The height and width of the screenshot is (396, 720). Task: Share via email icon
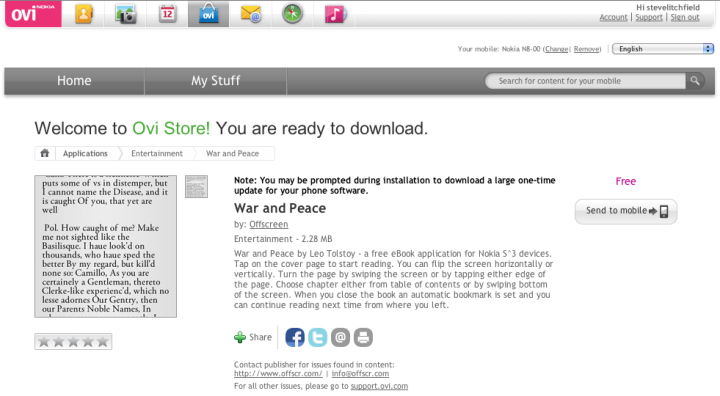pos(340,337)
